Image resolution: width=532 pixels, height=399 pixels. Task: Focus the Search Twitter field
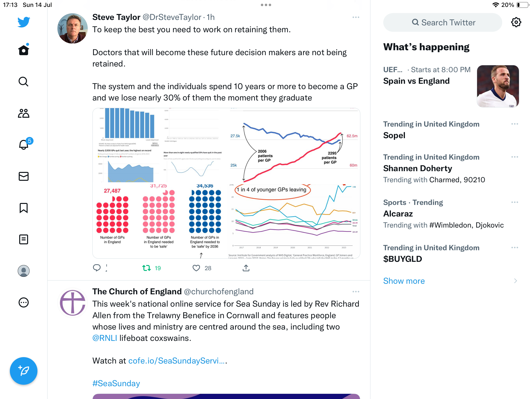coord(443,22)
